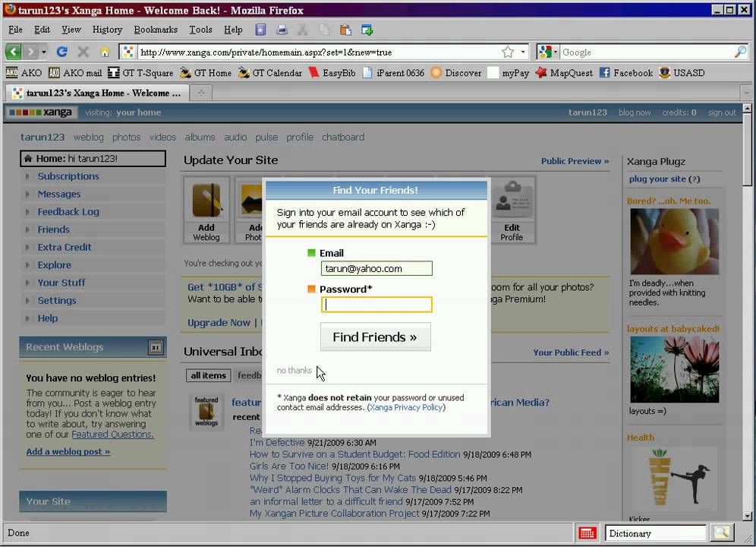Image resolution: width=756 pixels, height=547 pixels.
Task: Click the rubber duck plug thumbnail
Action: coord(674,242)
